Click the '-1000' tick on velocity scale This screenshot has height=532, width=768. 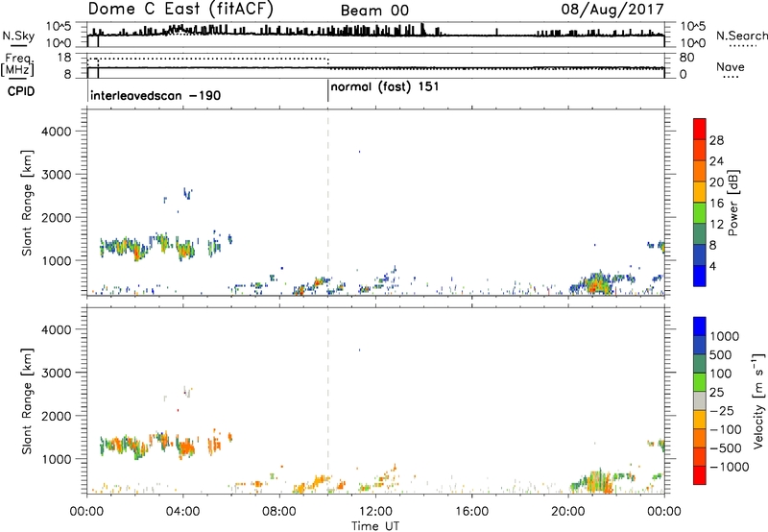729,467
